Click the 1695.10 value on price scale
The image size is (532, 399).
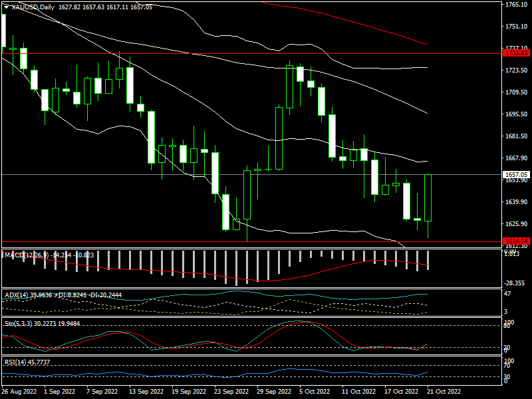pyautogui.click(x=516, y=114)
